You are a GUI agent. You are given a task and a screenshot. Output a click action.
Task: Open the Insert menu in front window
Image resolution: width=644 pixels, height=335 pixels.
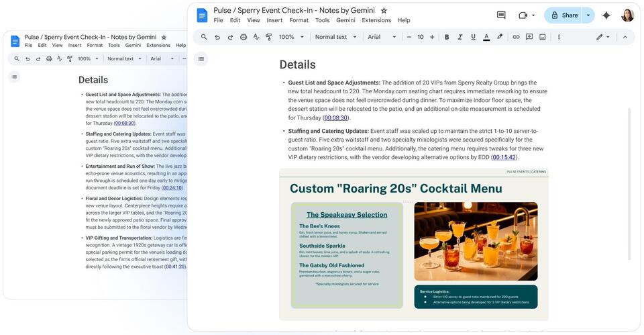(274, 20)
